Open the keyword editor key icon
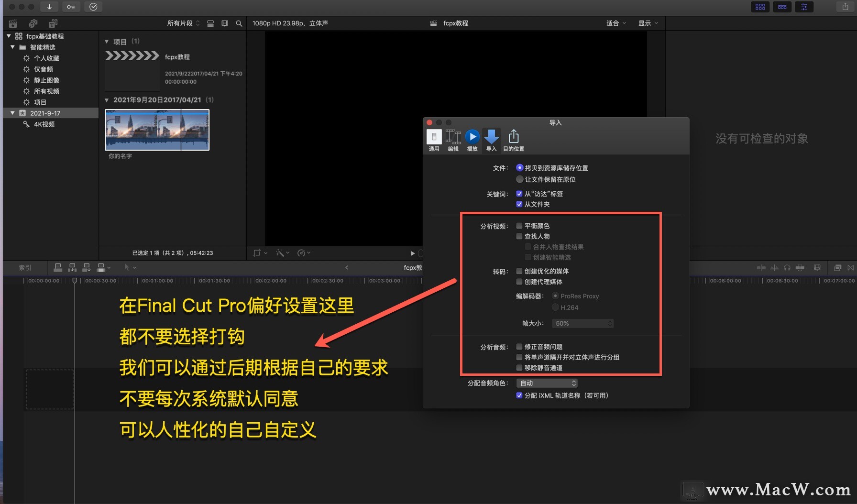The image size is (857, 504). [x=71, y=7]
